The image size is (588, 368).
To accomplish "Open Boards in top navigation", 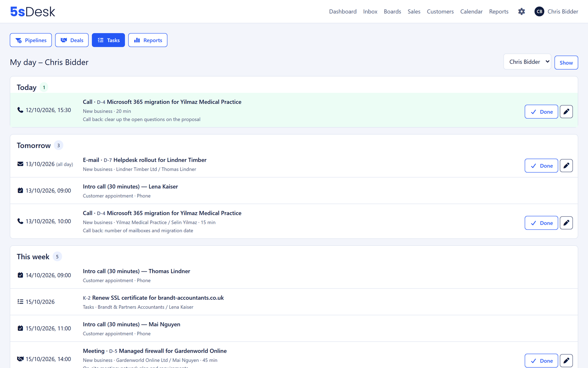I will pos(392,11).
